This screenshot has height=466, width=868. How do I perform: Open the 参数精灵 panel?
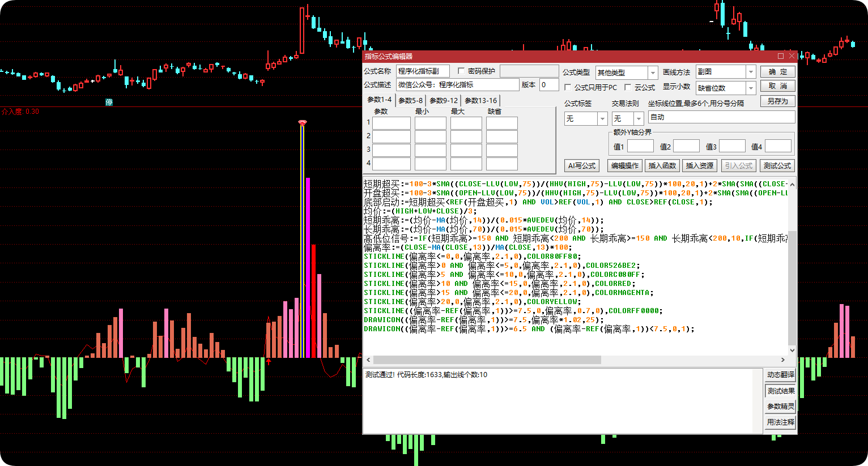point(781,407)
